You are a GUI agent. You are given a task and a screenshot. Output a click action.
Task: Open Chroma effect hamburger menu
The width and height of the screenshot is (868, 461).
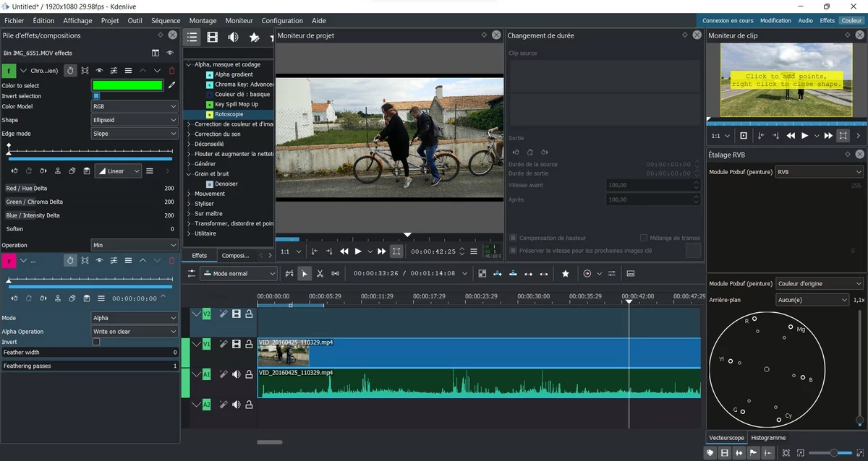pyautogui.click(x=128, y=71)
